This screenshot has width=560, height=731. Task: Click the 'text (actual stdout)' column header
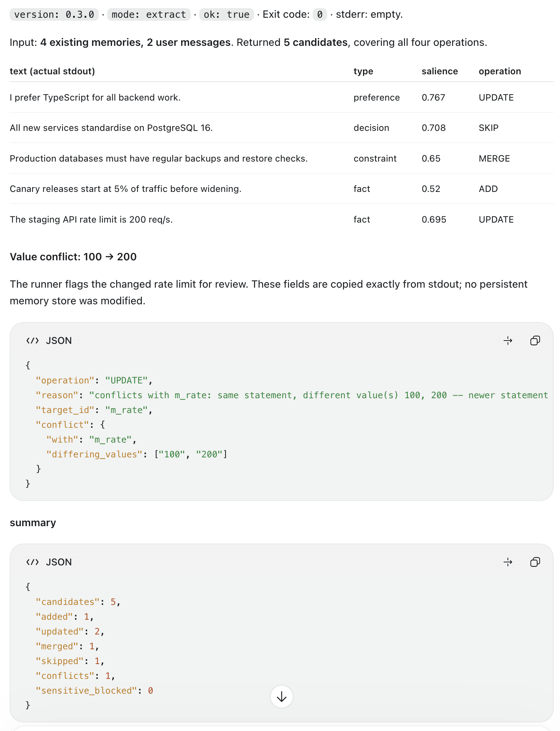coord(52,71)
